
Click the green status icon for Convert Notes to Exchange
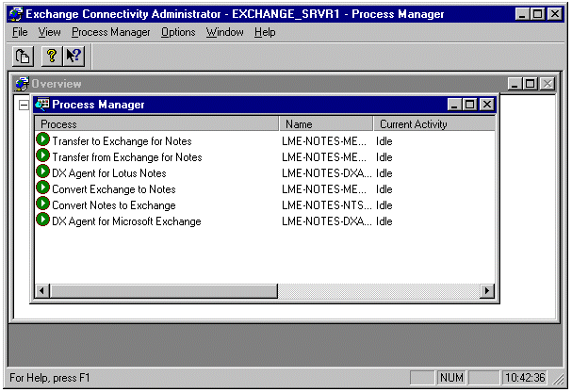tap(42, 204)
